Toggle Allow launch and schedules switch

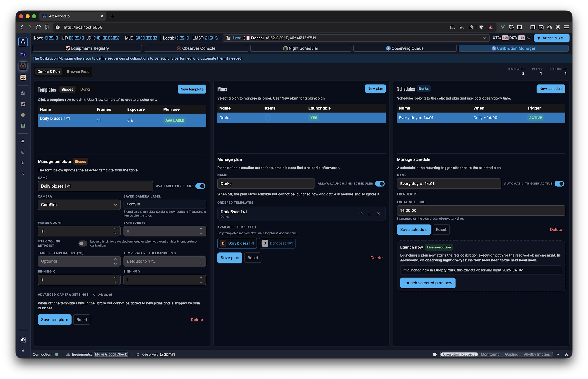[x=380, y=184]
